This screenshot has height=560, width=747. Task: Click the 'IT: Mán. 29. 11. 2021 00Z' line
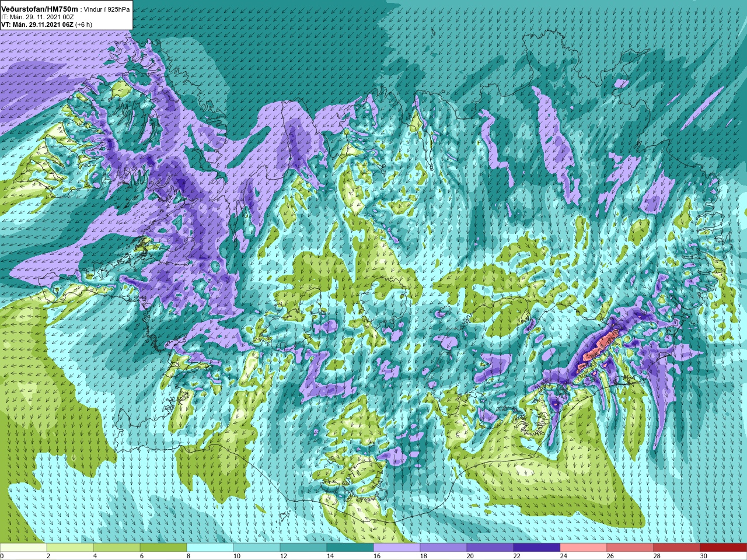point(37,17)
